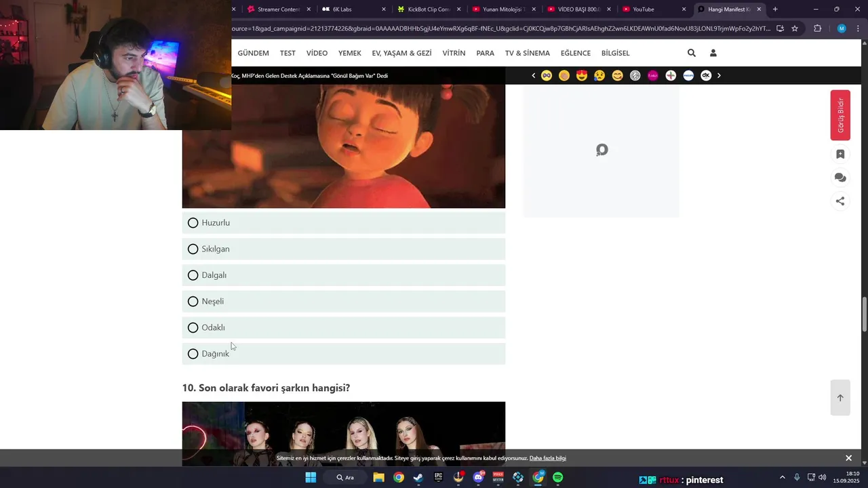Click the heart-eyes emoji reaction
The width and height of the screenshot is (868, 488).
[582, 75]
